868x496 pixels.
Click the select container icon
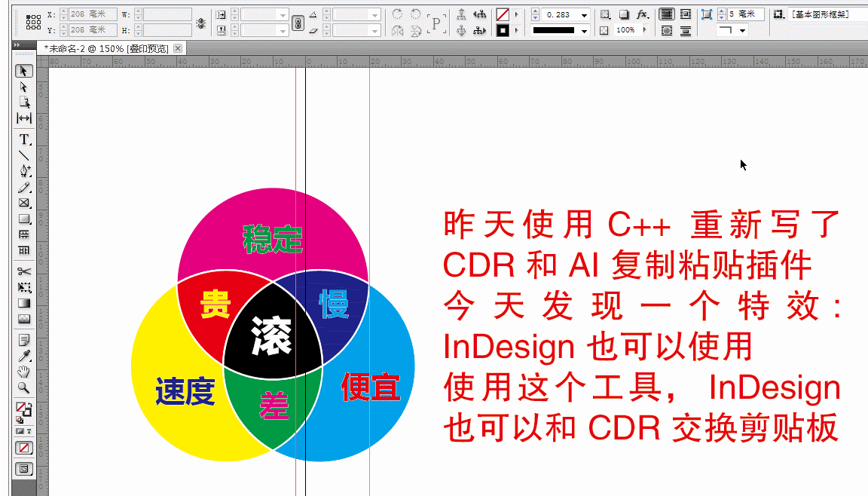[461, 14]
